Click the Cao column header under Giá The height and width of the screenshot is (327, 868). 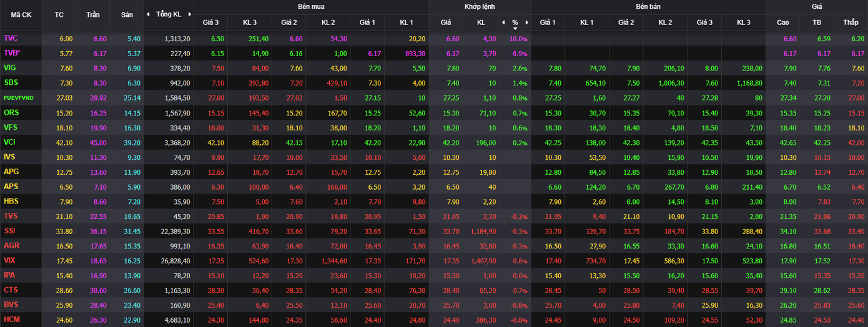(782, 22)
